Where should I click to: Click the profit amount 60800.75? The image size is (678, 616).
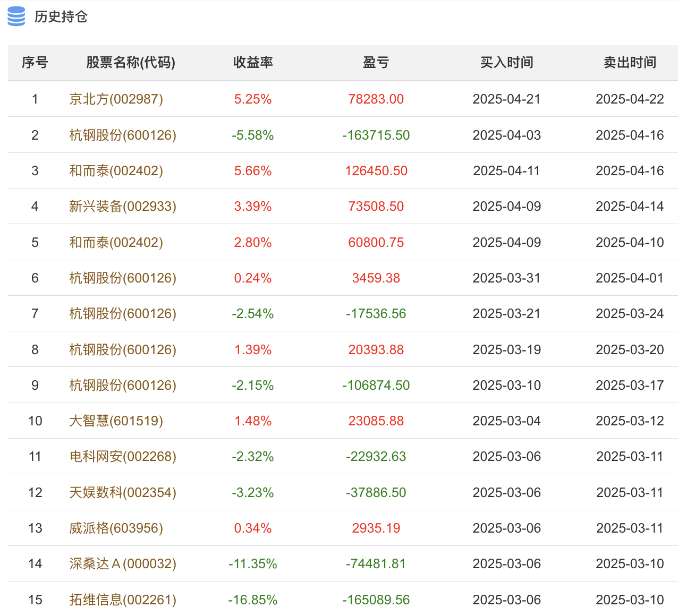click(x=376, y=242)
